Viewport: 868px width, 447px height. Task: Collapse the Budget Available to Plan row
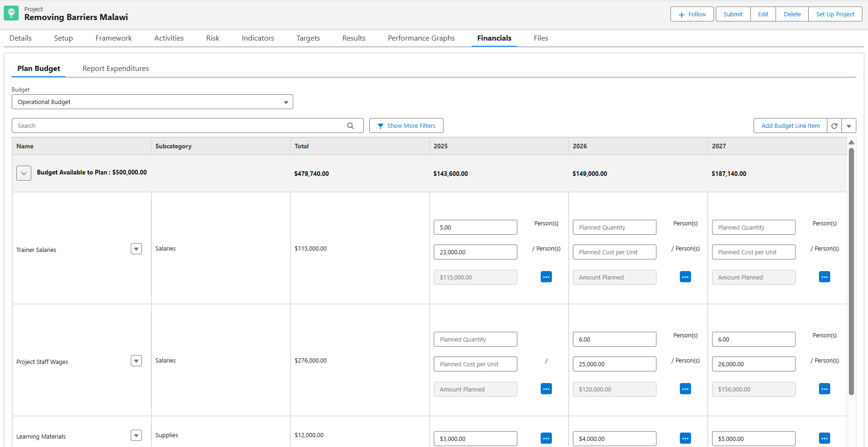point(24,173)
